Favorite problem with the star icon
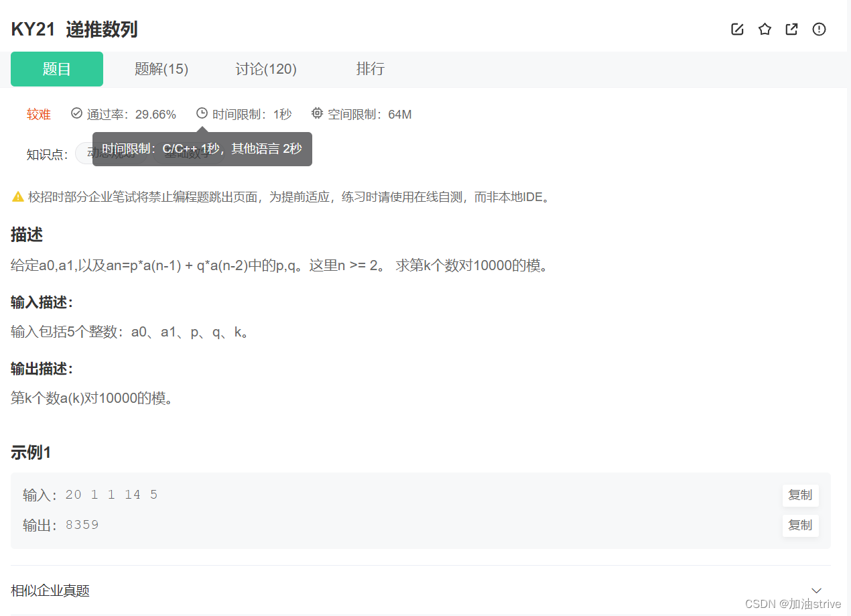Screen dimensions: 851x616 click(x=765, y=29)
